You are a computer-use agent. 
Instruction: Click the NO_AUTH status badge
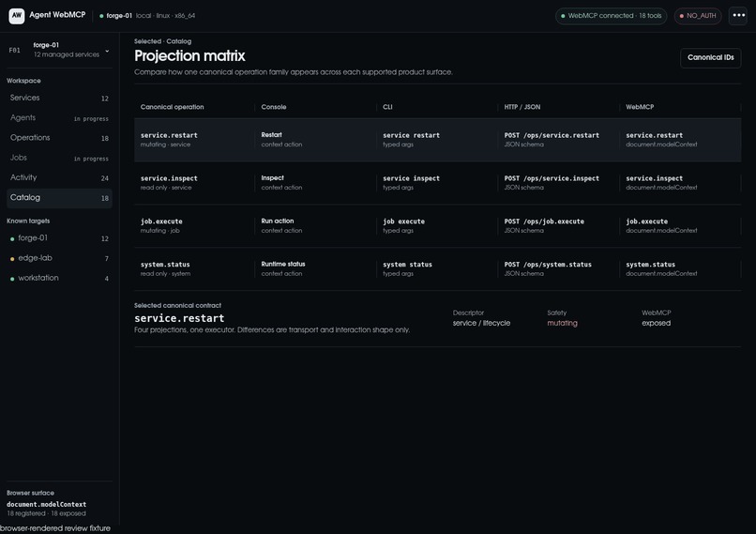(x=698, y=16)
